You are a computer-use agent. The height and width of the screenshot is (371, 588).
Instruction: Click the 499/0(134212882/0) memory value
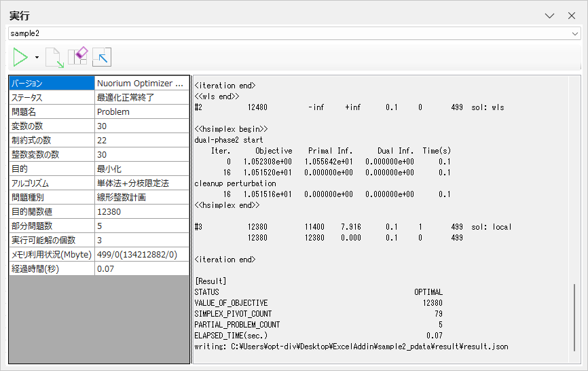[x=142, y=254]
